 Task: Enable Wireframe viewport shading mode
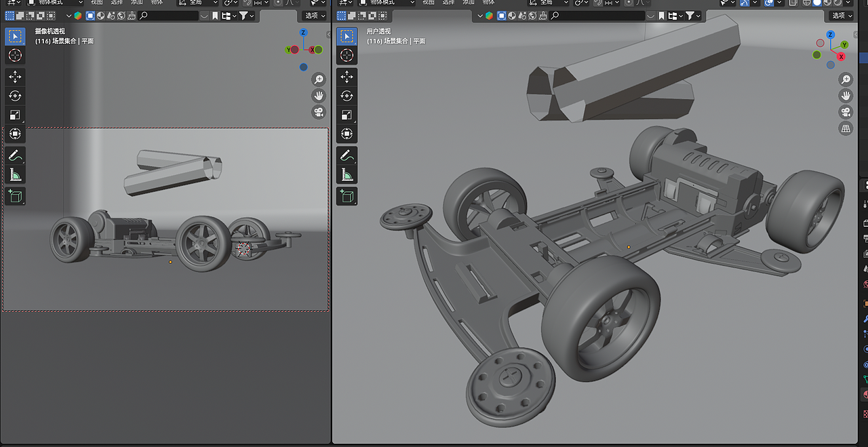tap(807, 3)
